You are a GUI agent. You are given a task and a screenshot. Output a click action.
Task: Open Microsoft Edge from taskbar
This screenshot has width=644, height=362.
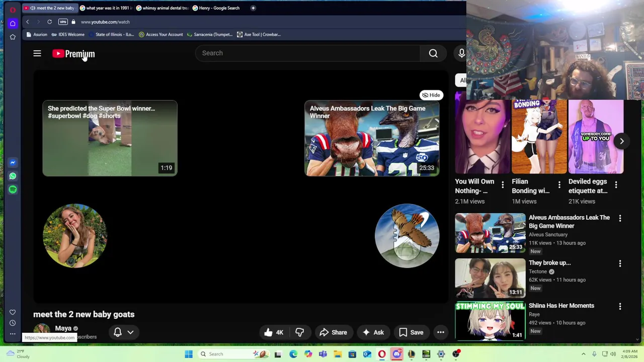tap(293, 354)
